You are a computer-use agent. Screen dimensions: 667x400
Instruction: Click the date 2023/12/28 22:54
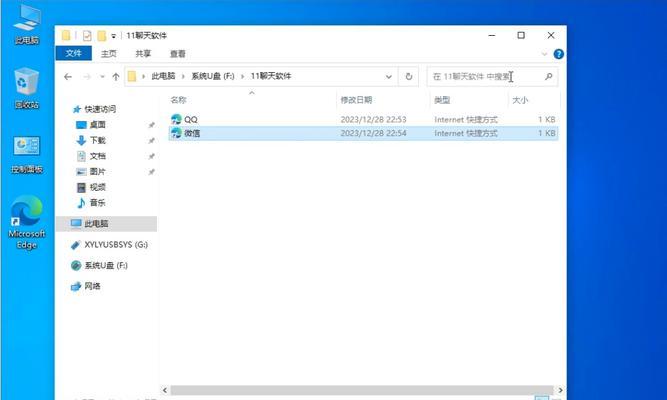tap(373, 133)
